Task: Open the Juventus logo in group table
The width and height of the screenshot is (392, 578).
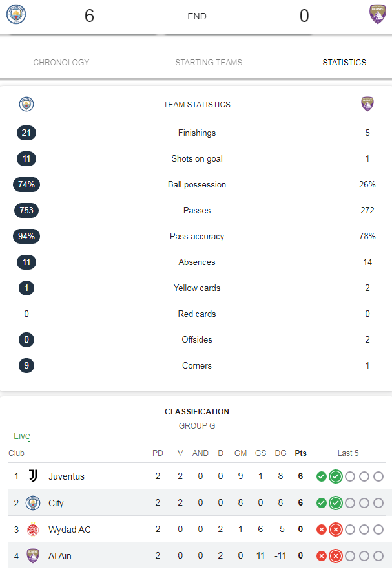Action: (33, 476)
